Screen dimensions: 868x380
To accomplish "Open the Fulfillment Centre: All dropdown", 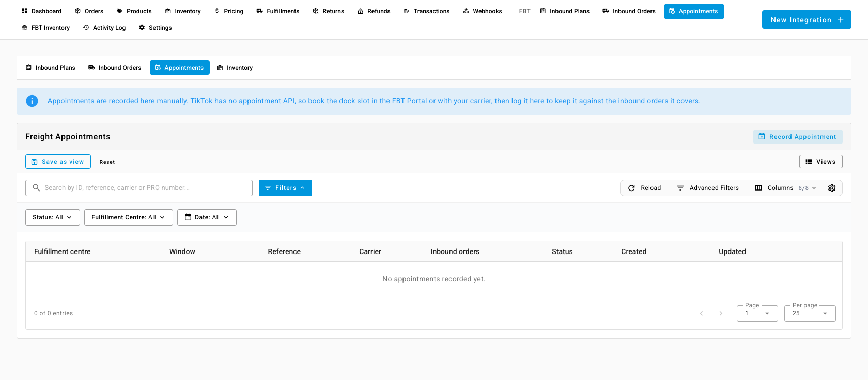I will (129, 217).
